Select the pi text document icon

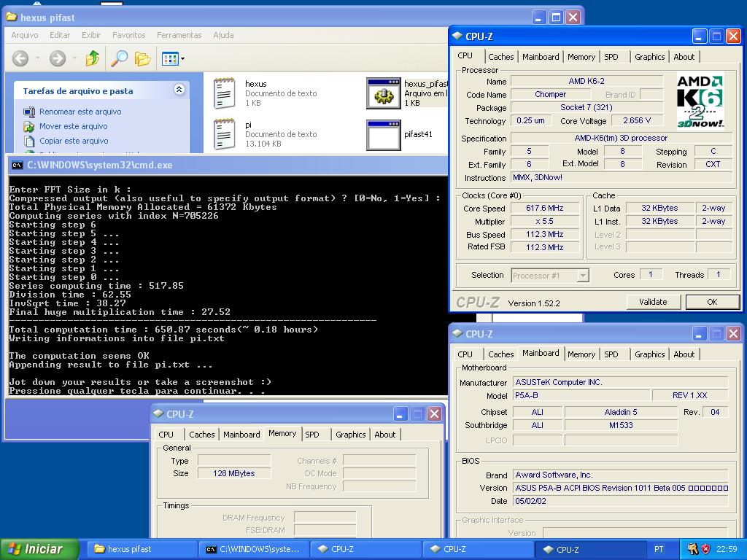(225, 134)
